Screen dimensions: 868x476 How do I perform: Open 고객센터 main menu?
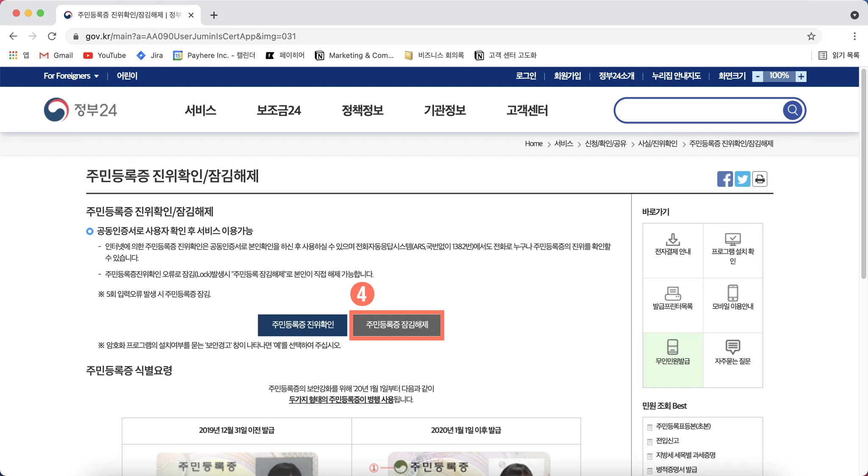(527, 111)
